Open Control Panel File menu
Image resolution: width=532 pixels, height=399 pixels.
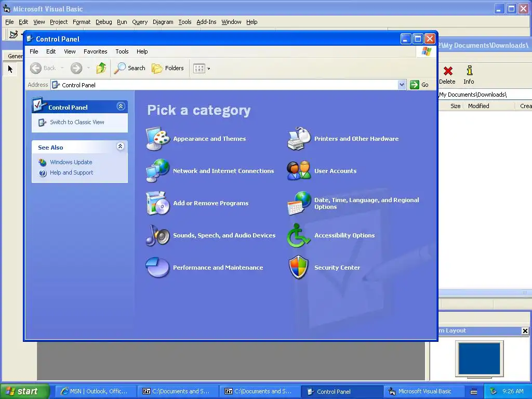coord(34,51)
